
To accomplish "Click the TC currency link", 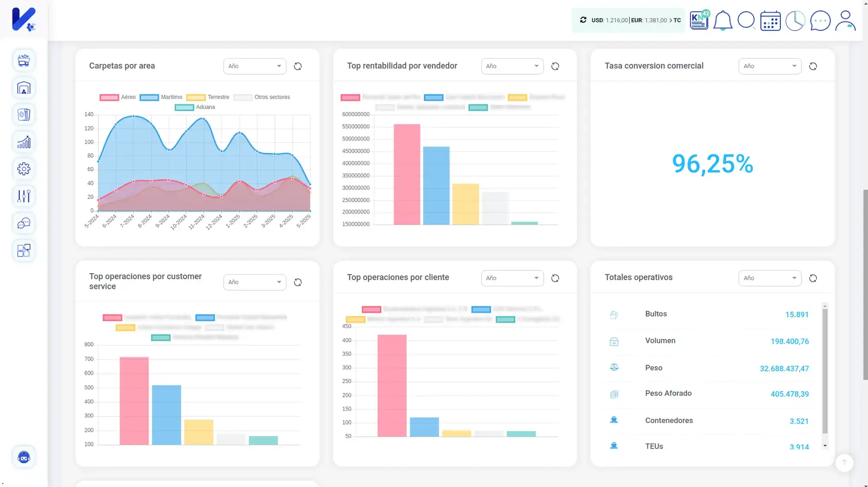I will pos(677,20).
